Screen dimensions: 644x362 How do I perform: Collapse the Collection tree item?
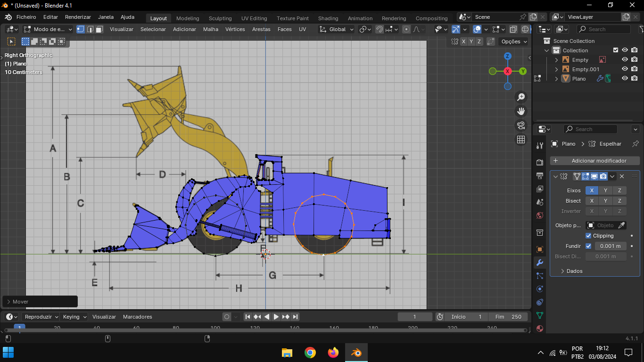click(547, 50)
